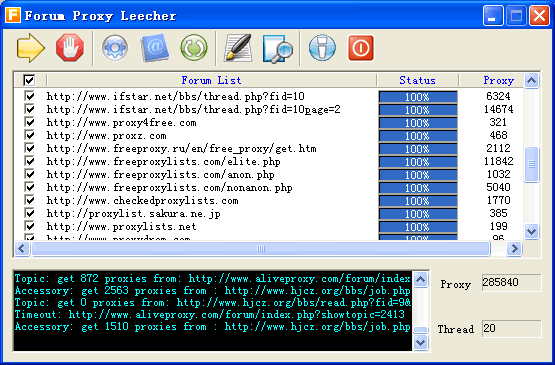Uncheck the freeproxylists nonanon.php checkbox
Image resolution: width=555 pixels, height=365 pixels.
29,187
